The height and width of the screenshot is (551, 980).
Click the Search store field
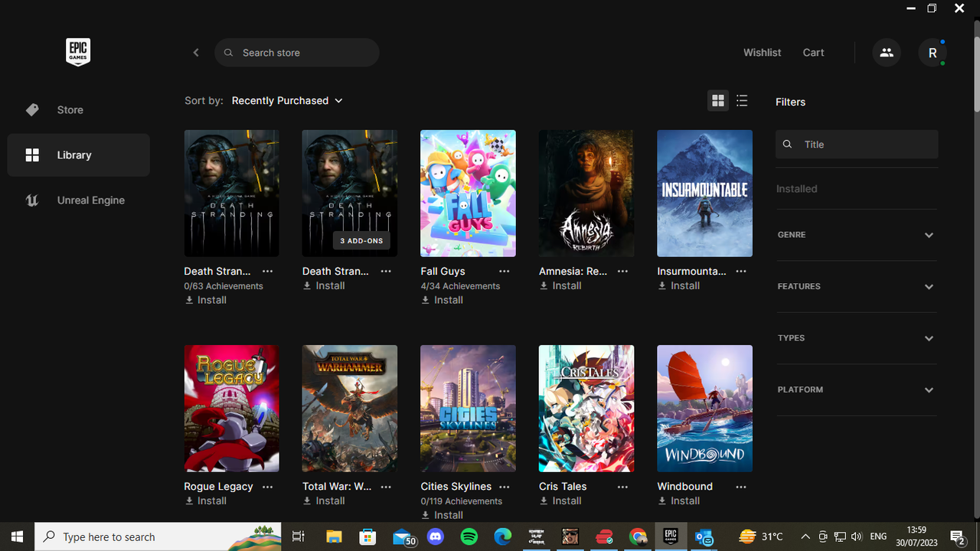(x=297, y=53)
